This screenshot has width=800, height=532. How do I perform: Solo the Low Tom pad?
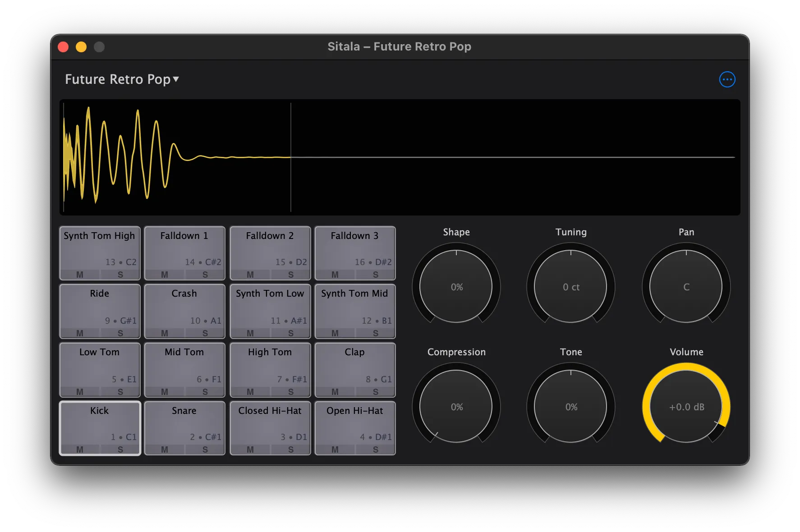click(x=120, y=392)
